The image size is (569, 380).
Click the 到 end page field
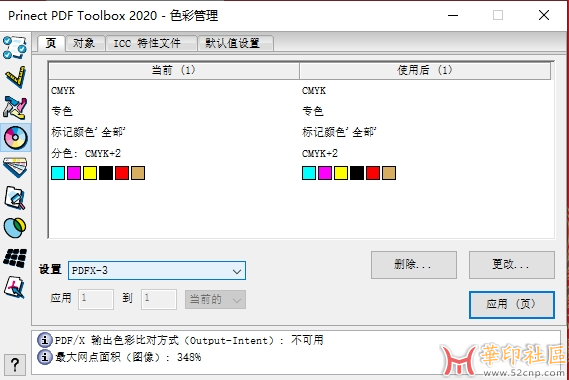(x=159, y=299)
